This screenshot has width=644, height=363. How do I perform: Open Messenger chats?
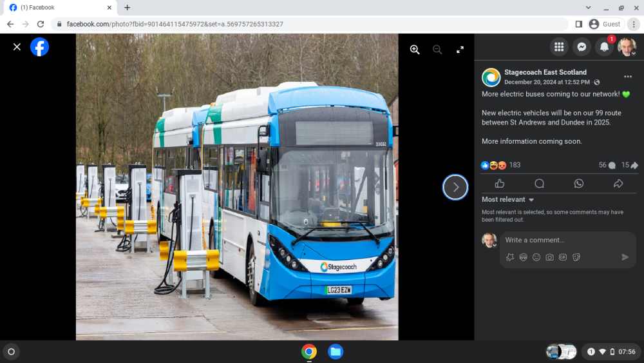[x=582, y=47]
